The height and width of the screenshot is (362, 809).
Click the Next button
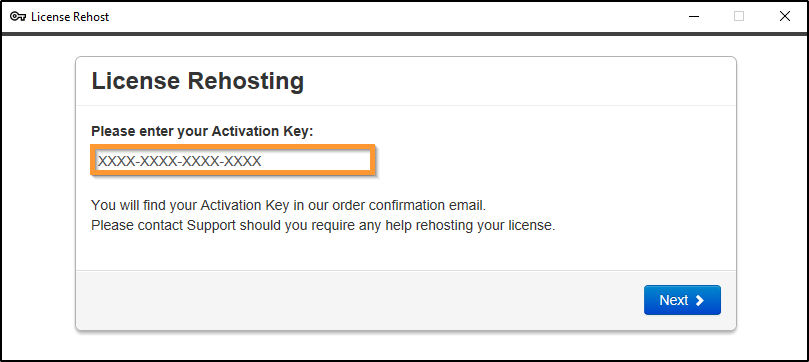click(682, 300)
